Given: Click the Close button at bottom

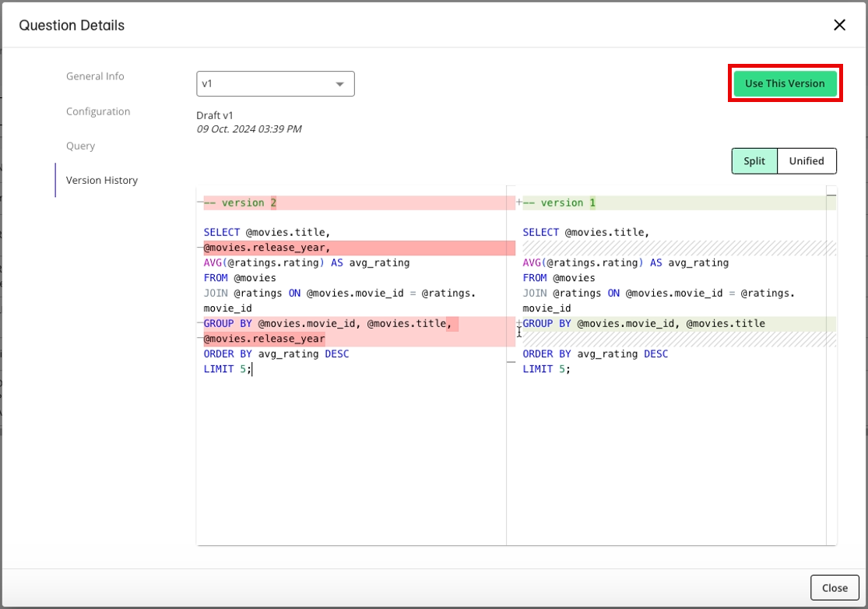Looking at the screenshot, I should [x=834, y=588].
